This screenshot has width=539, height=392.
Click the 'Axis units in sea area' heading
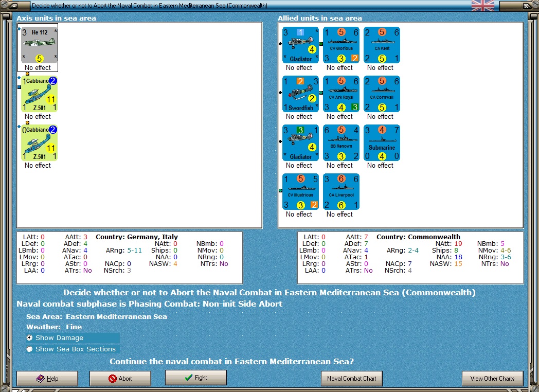click(x=57, y=18)
